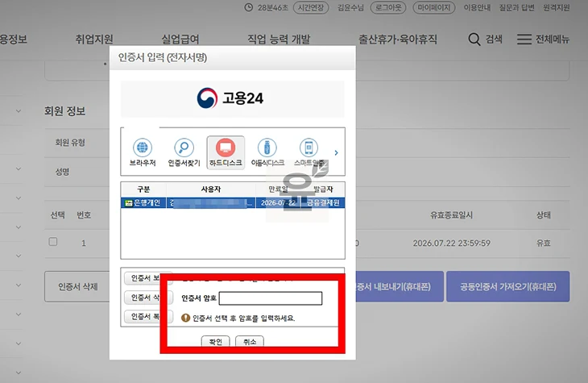Click the 구분 column header
The image size is (588, 383).
143,189
